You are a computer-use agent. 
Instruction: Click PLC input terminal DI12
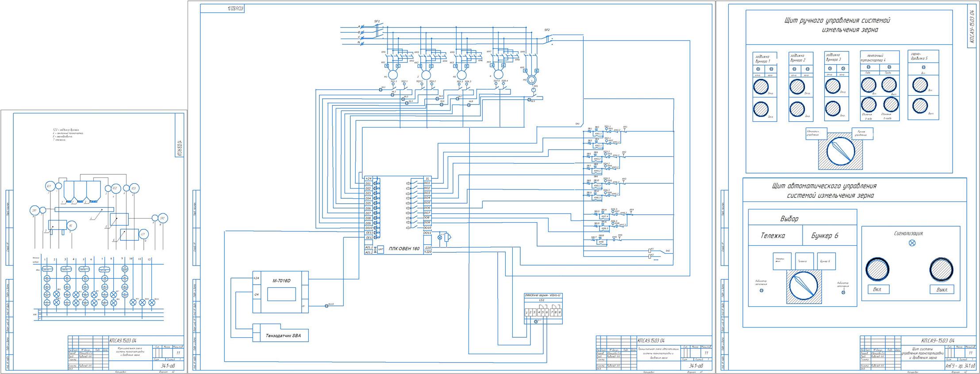coord(369,238)
